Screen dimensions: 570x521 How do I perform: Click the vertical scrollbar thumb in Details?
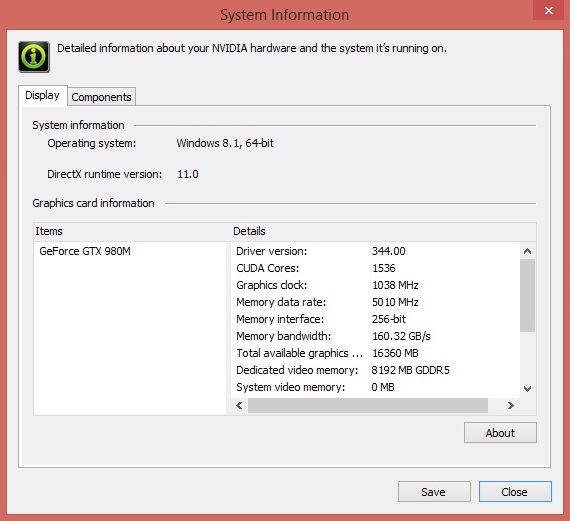[x=527, y=295]
